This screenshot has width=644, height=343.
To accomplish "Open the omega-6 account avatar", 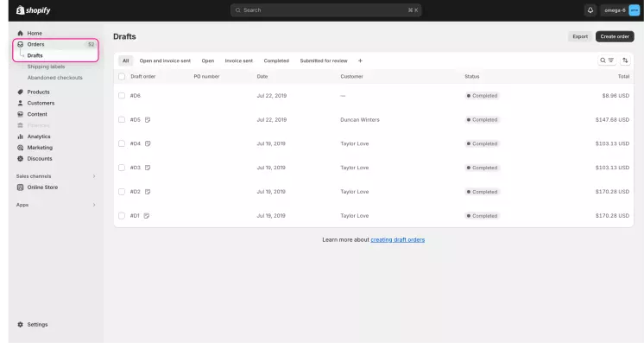I will (x=635, y=10).
